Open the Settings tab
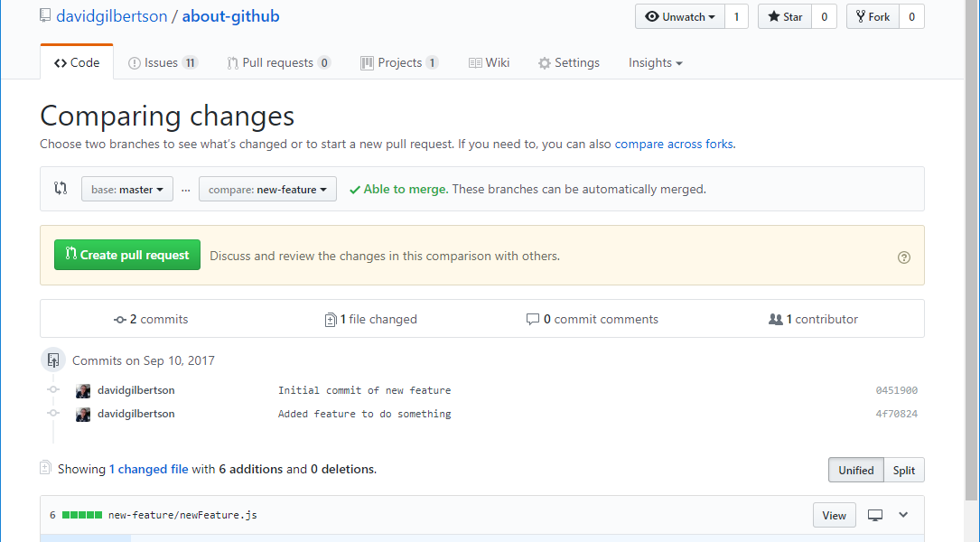This screenshot has height=542, width=980. click(569, 62)
